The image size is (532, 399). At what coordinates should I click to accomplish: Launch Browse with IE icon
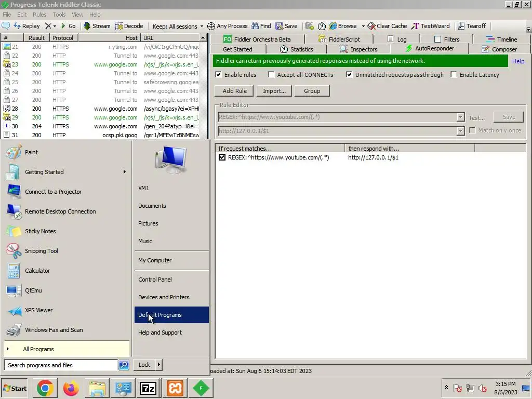[x=343, y=26]
